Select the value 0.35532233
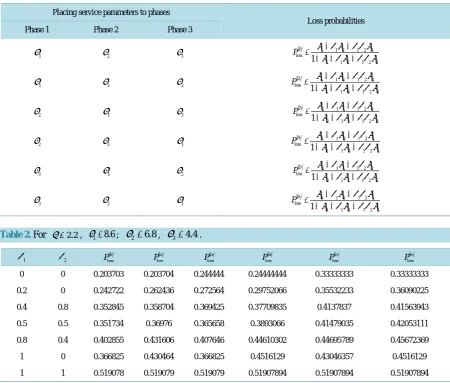The image size is (450, 383). 334,290
